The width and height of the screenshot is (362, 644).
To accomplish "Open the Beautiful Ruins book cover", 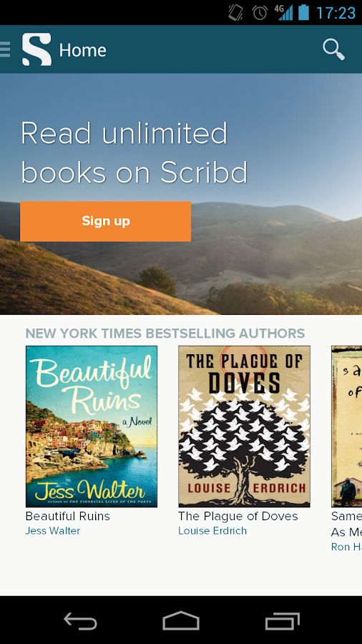I will pos(92,426).
